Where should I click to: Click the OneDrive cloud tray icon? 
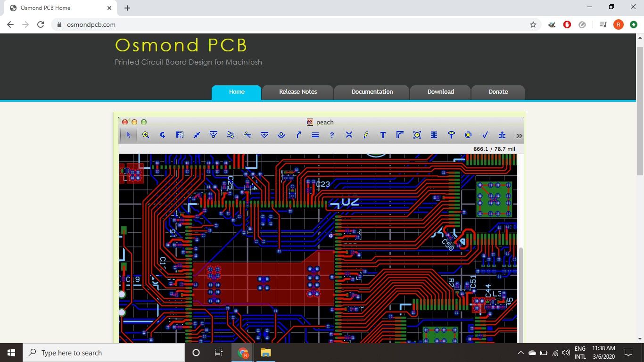point(532,353)
